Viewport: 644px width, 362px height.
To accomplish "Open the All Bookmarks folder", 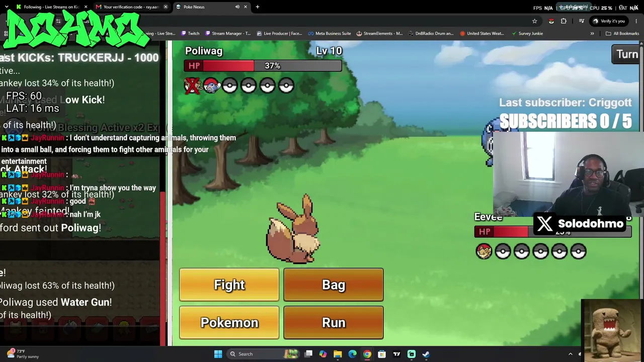I will (x=622, y=34).
